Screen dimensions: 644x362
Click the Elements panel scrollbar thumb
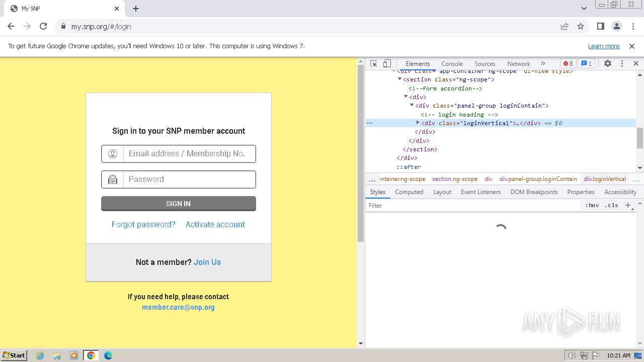(640, 138)
